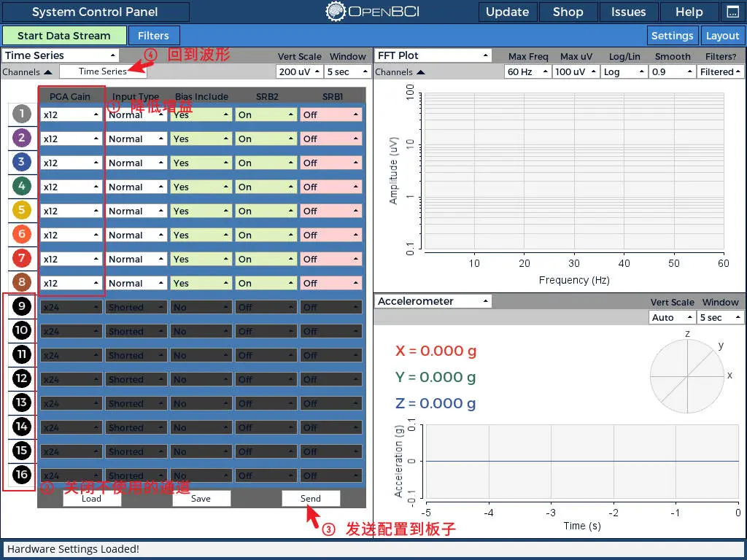Screen dimensions: 747x560
Task: Open the Filters button
Action: tap(153, 36)
